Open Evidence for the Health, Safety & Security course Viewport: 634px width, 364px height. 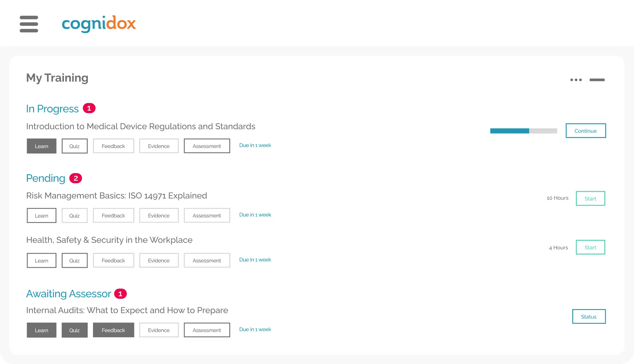(159, 260)
